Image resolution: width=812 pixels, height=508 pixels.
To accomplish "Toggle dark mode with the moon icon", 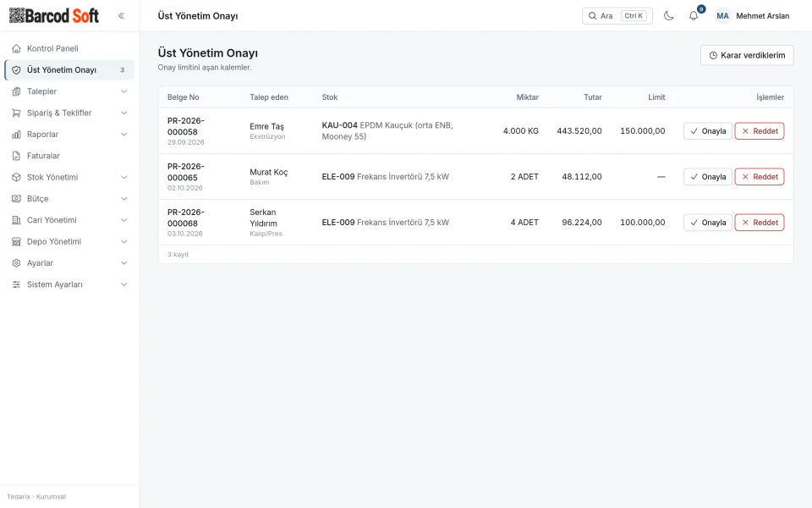I will 668,16.
